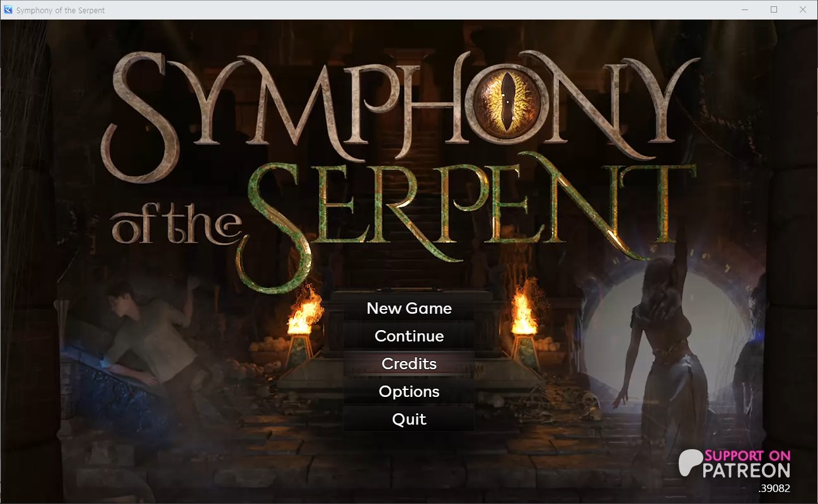Minimize the Symphony of the Serpent window
Viewport: 818px width, 504px height.
[x=745, y=10]
